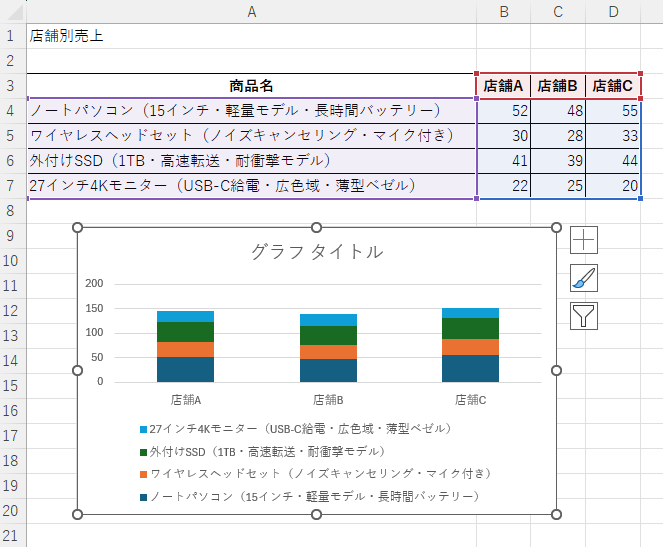Click the orange legend marker for ワイヤレスヘッドセット
The height and width of the screenshot is (547, 663).
tap(144, 474)
